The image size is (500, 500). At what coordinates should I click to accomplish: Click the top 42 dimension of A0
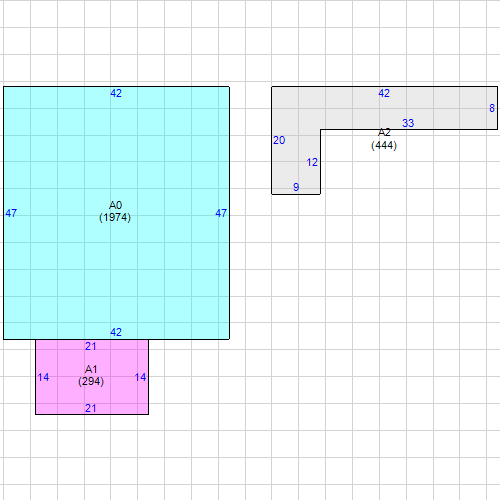tap(116, 93)
